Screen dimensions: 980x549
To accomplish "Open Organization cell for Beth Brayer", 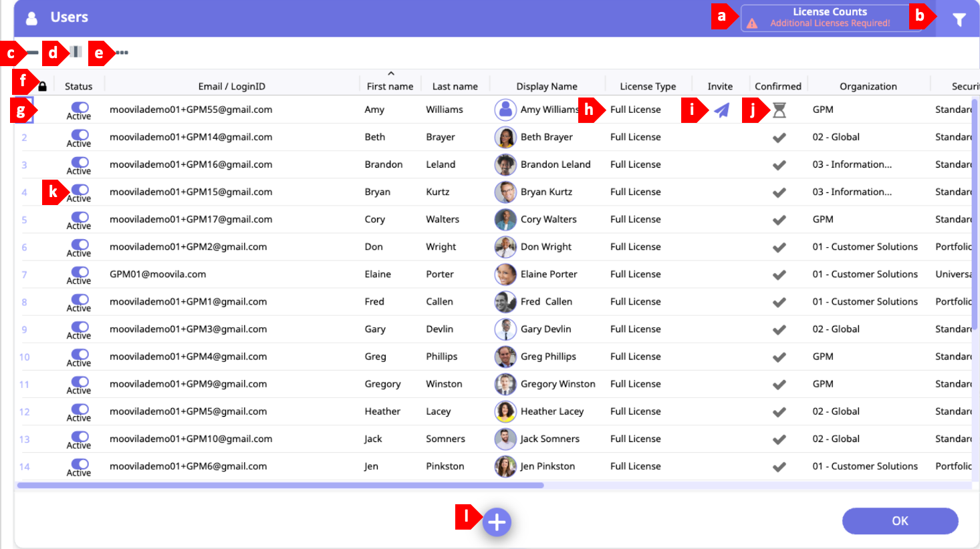I will pos(836,137).
